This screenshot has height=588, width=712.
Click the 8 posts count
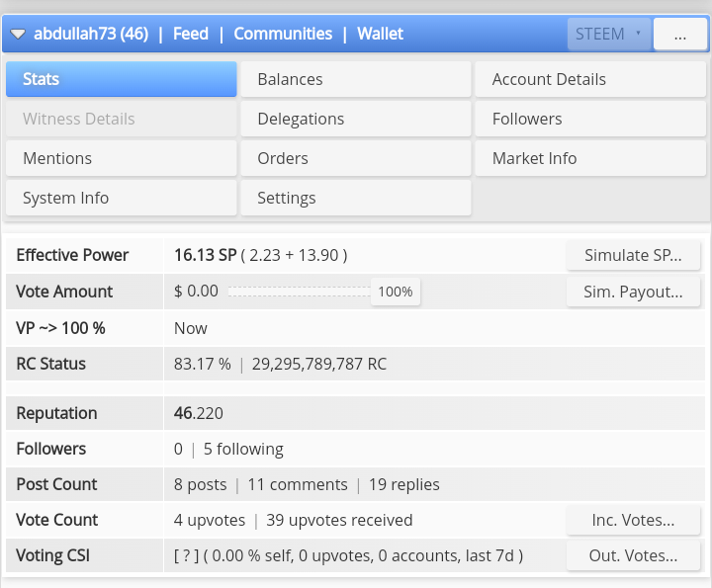200,484
